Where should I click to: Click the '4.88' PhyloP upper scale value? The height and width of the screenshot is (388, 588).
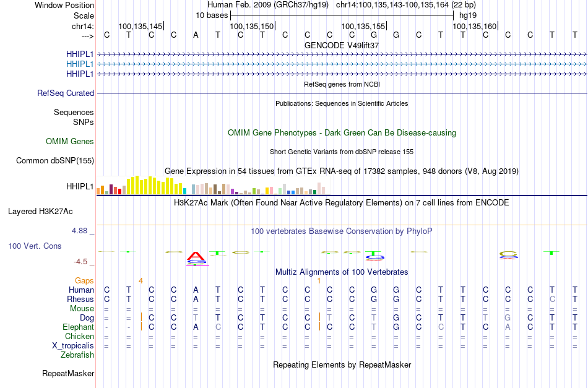tap(79, 231)
